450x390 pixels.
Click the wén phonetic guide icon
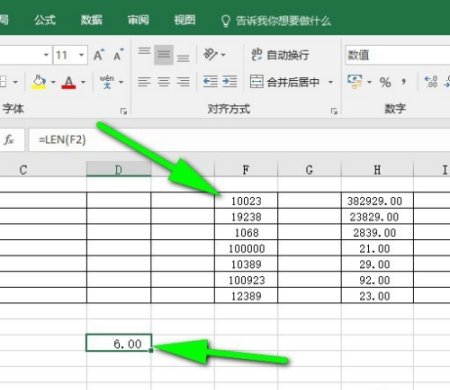[x=107, y=82]
